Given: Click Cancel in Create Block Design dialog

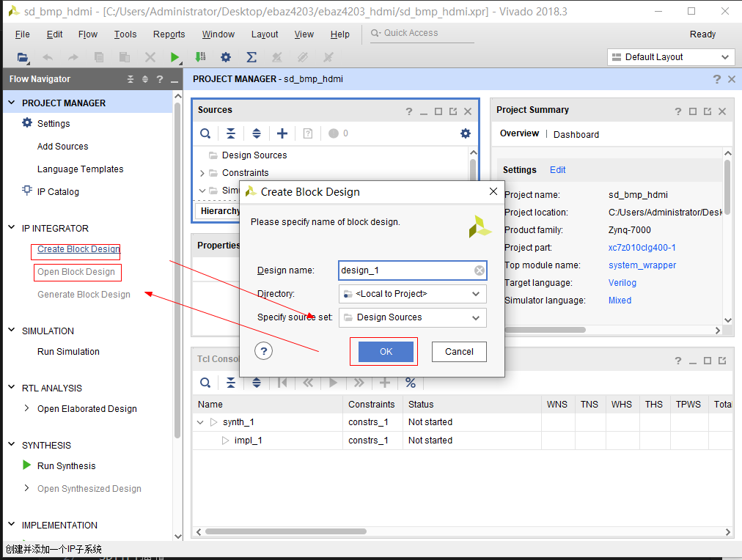Looking at the screenshot, I should [x=459, y=351].
